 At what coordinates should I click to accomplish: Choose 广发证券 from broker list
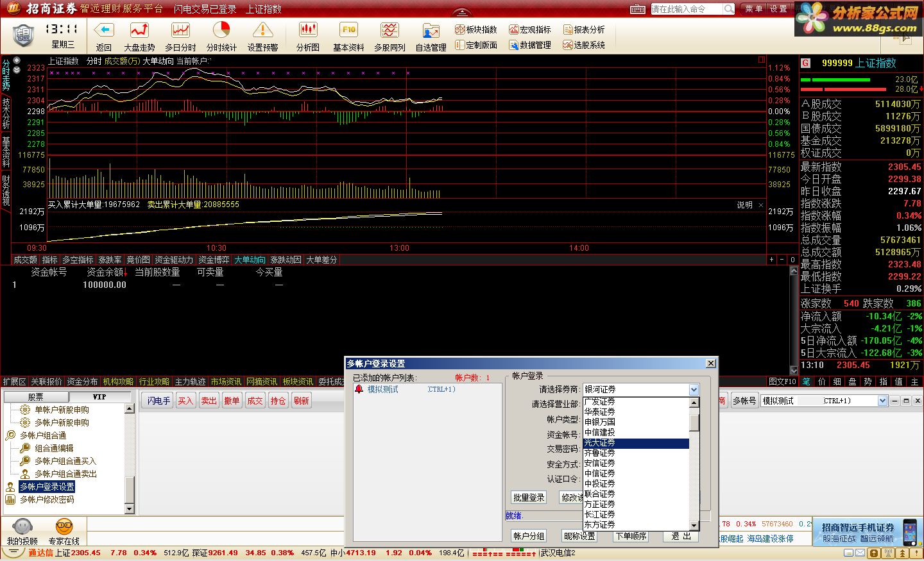[636, 401]
